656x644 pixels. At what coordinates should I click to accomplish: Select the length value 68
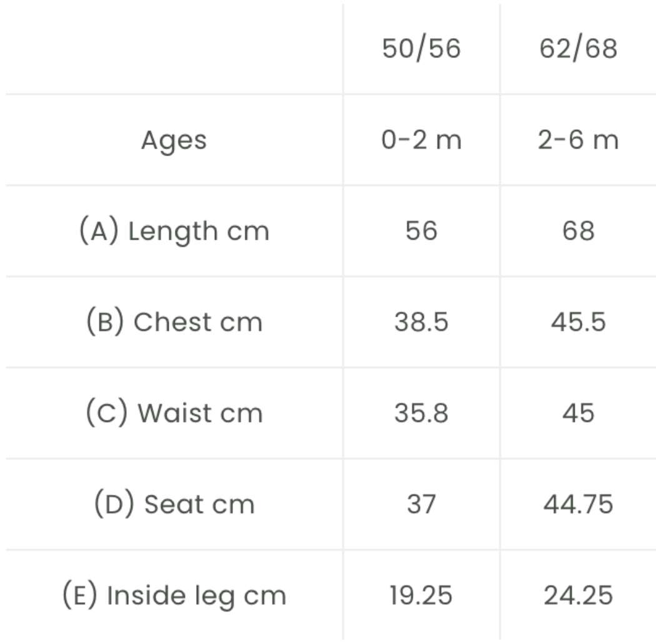[578, 231]
